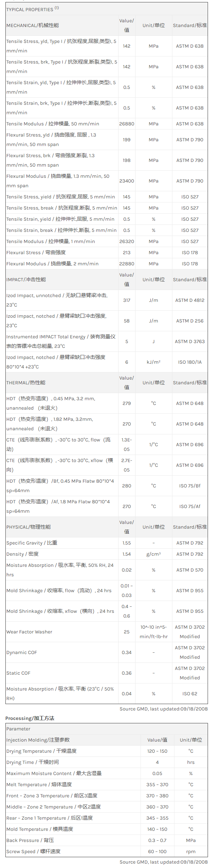
Task: Select the Back Pressure / 背压 label
Action: click(30, 840)
